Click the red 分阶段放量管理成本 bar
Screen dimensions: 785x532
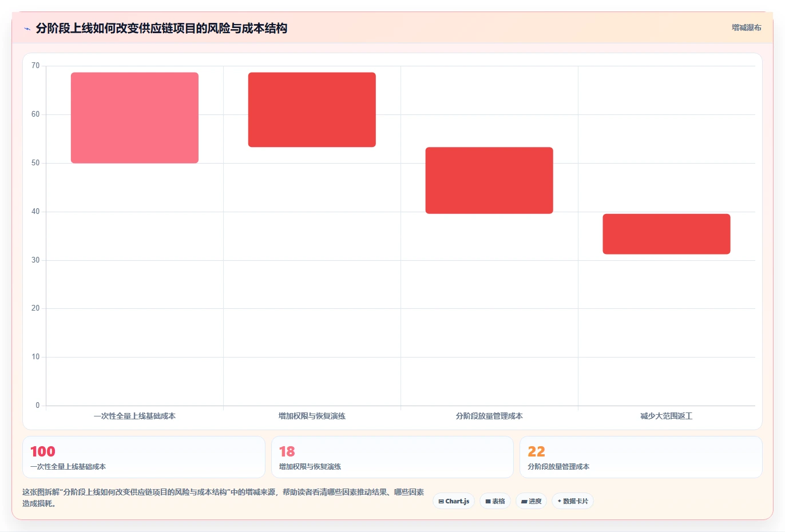click(x=489, y=181)
